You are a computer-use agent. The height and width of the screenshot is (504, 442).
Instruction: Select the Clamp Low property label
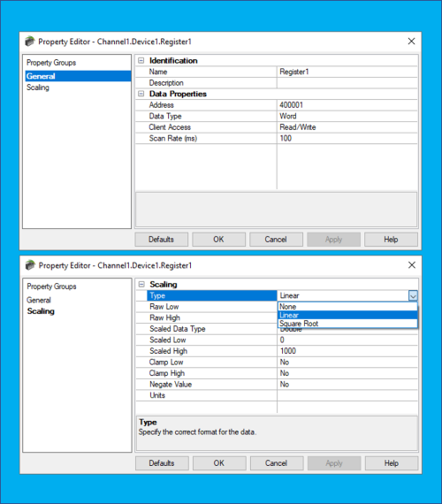click(x=166, y=363)
